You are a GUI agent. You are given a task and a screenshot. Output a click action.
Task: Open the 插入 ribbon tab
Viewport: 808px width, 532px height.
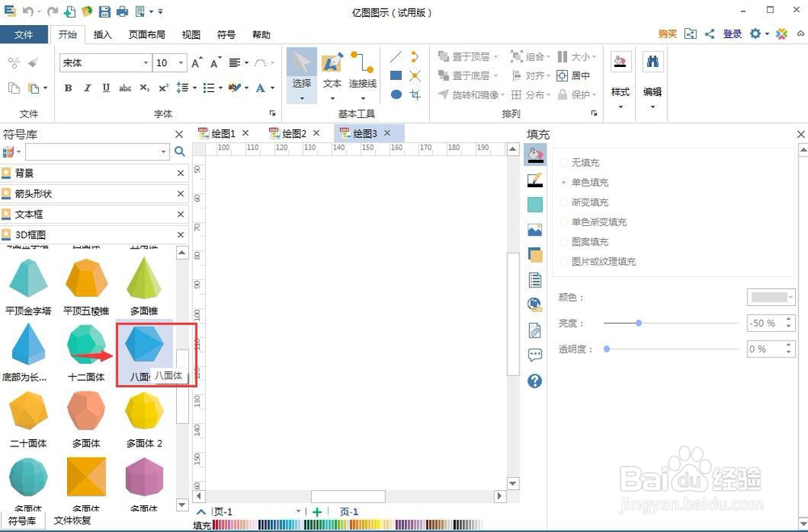point(103,35)
